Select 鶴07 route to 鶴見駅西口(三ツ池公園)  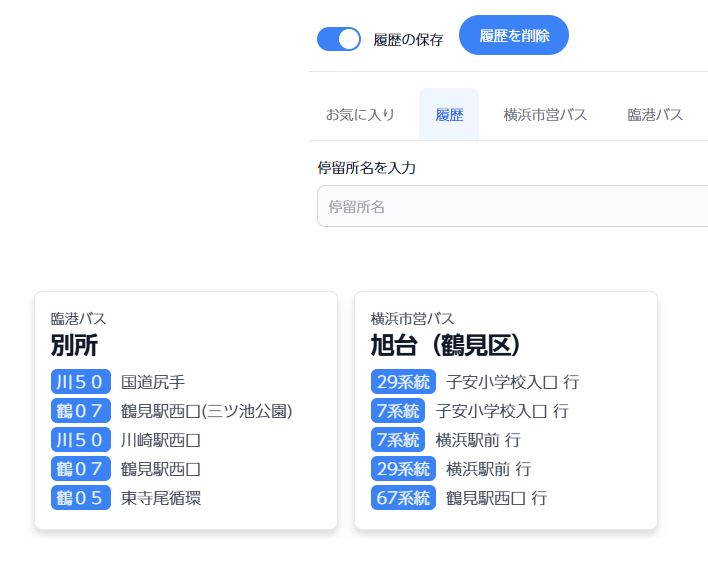pos(172,411)
